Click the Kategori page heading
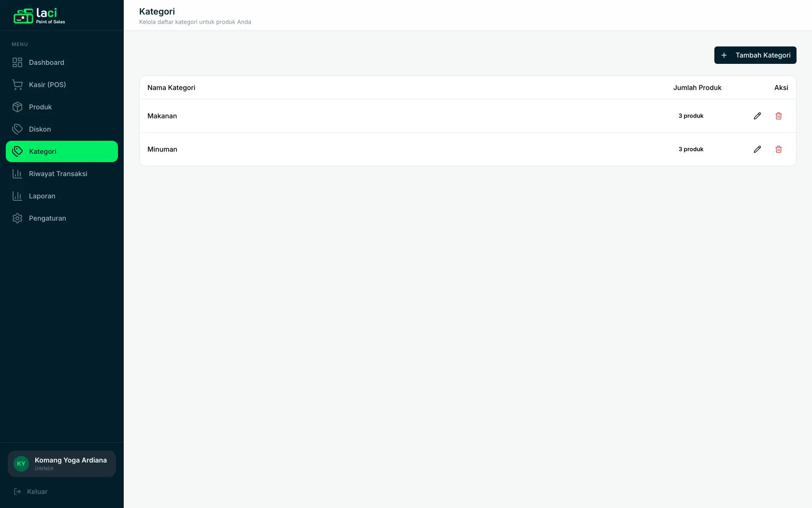812x508 pixels. [x=157, y=12]
